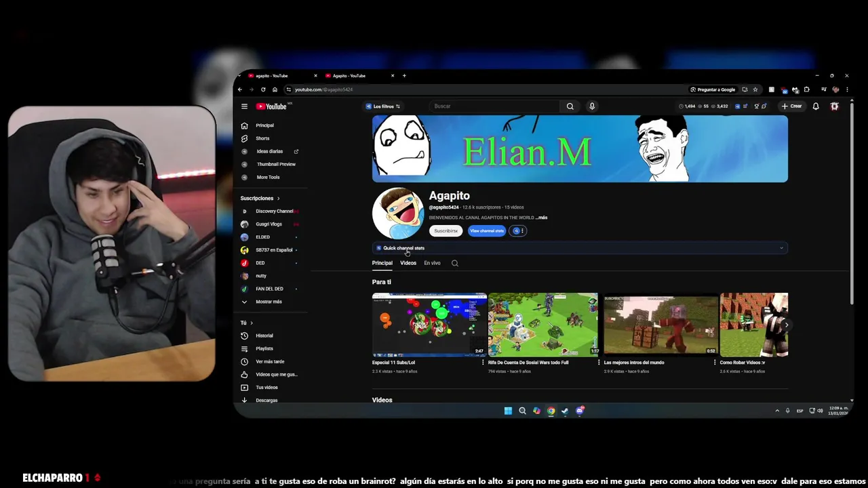Viewport: 868px width, 488px height.
Task: Switch to the Videos channel tab
Action: [x=408, y=263]
